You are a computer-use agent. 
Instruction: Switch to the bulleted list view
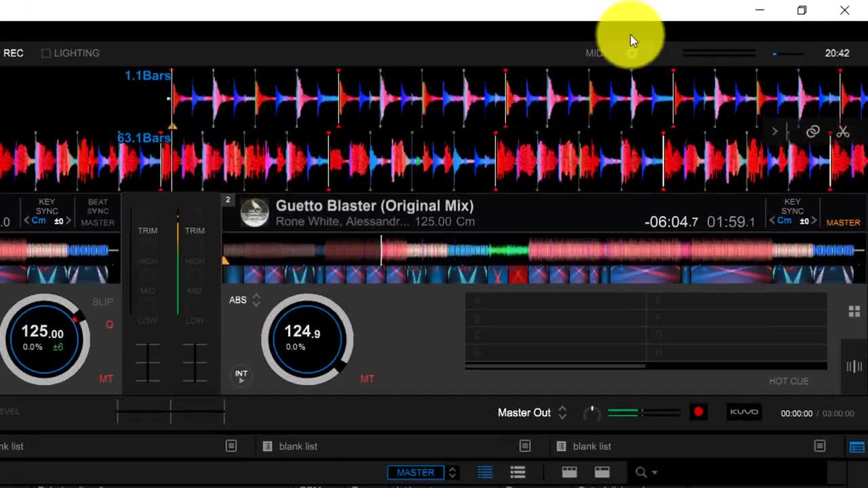pyautogui.click(x=517, y=472)
